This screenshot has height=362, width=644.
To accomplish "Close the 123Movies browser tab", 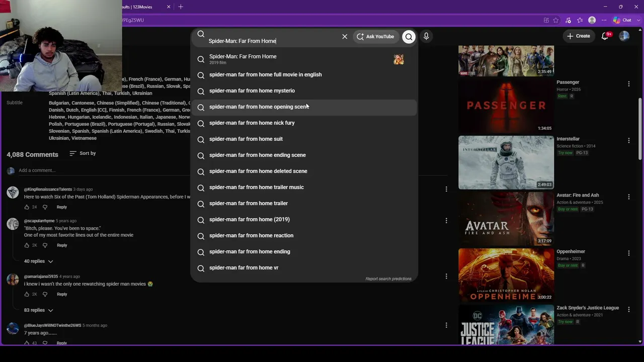I will click(169, 7).
